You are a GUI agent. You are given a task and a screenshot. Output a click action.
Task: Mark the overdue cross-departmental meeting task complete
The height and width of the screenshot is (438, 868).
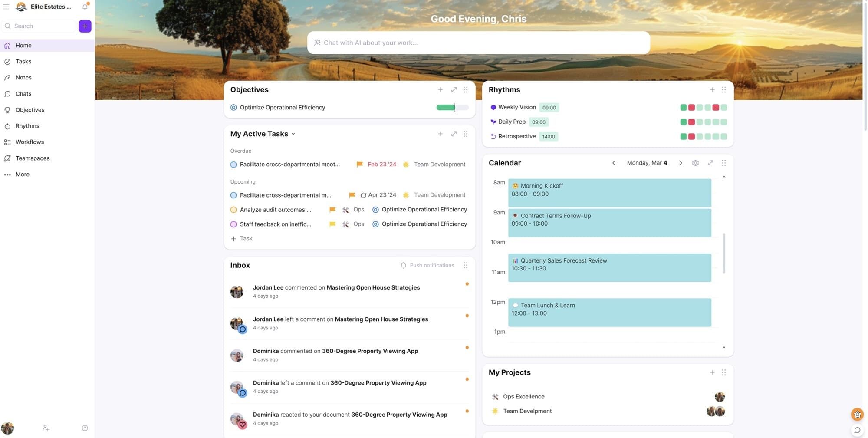coord(233,164)
